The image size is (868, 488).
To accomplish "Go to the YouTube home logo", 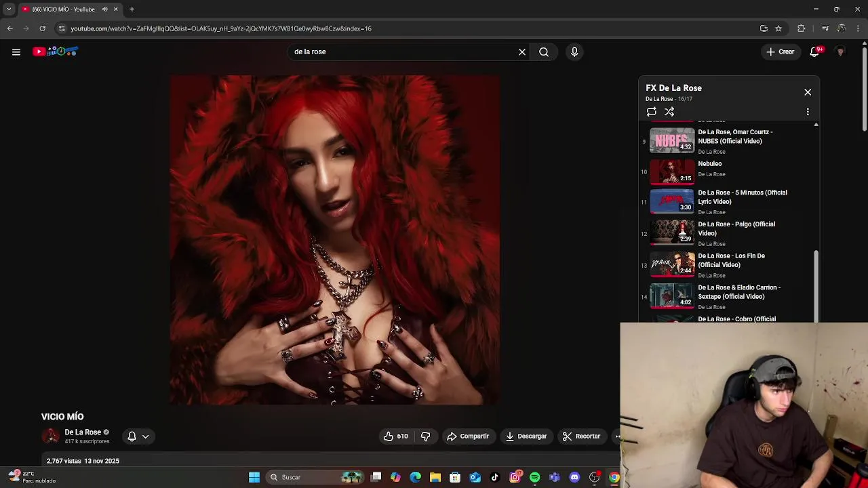I will click(56, 52).
